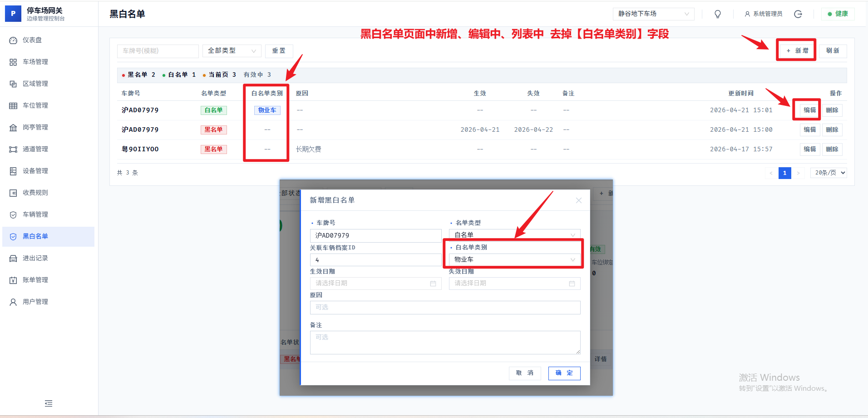Collapse the sidebar using the bottom icon
This screenshot has height=418, width=868.
tap(48, 403)
